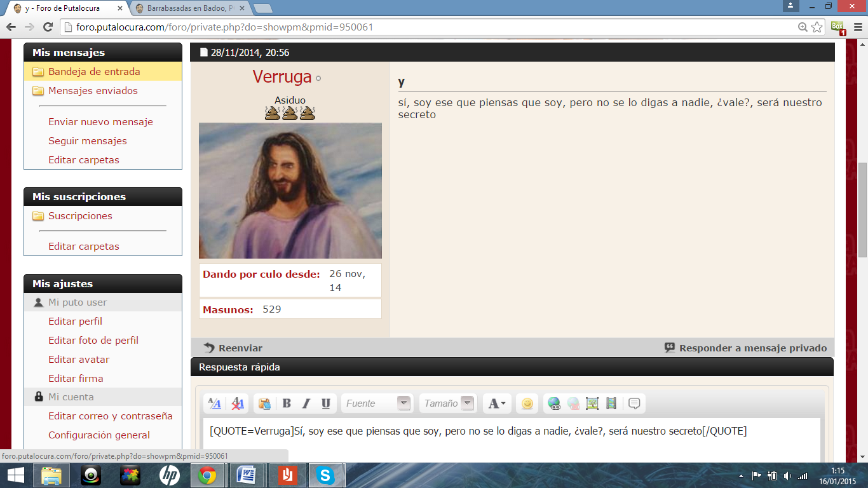This screenshot has height=488, width=868.
Task: Click the taskbar volume speaker icon
Action: tap(788, 475)
